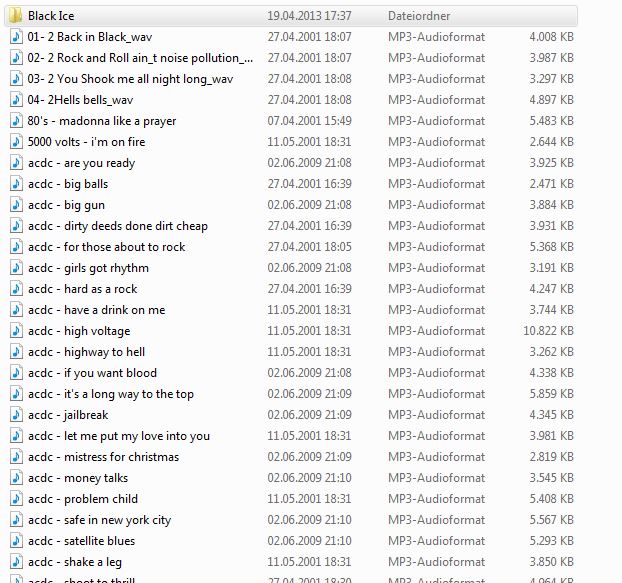The height and width of the screenshot is (583, 622).
Task: Click the 4.247 KB size of hard as a rock
Action: [551, 289]
